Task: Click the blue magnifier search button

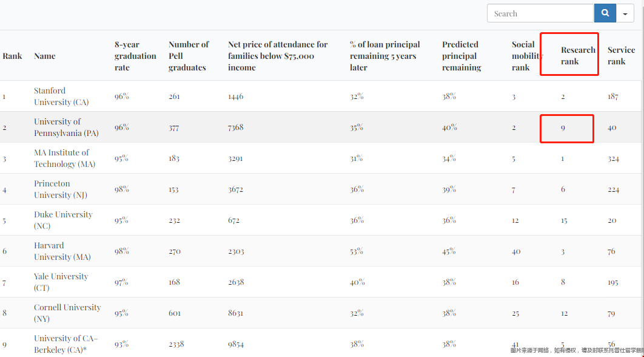Action: [605, 13]
